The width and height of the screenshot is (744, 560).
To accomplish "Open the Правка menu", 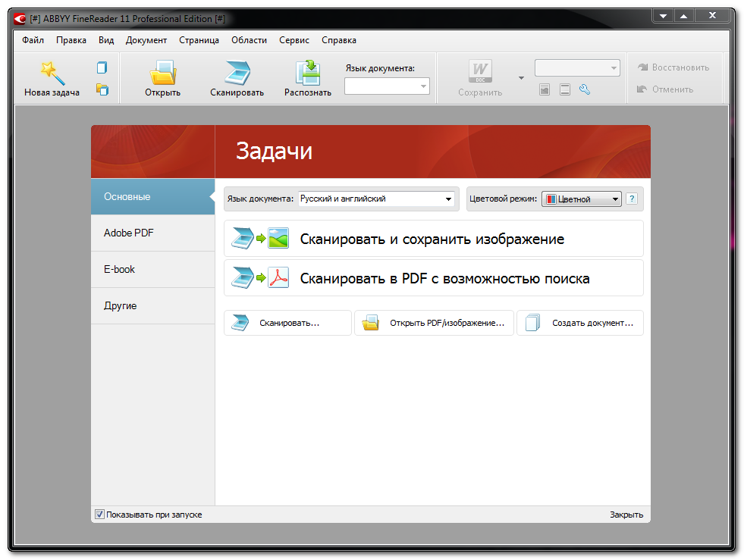I will point(71,40).
